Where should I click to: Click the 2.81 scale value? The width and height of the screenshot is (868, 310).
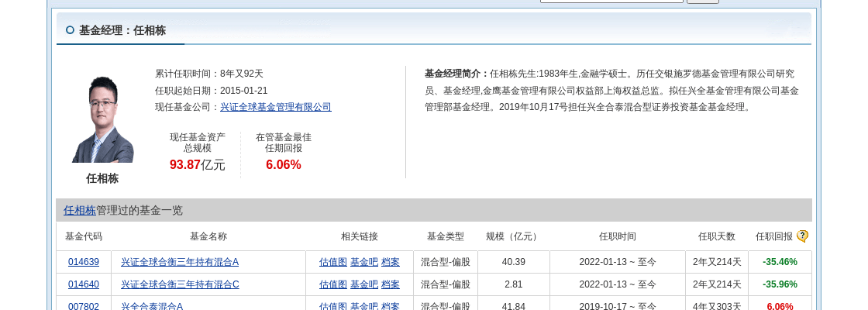tap(513, 284)
